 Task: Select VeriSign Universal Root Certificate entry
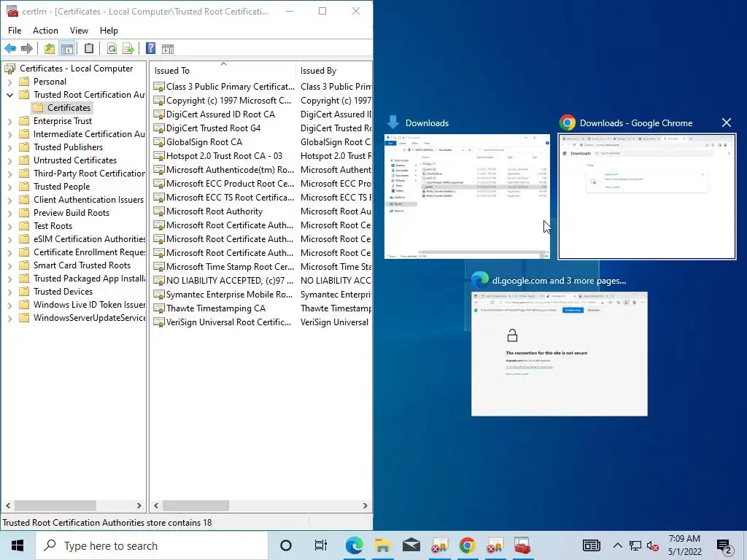coord(228,322)
